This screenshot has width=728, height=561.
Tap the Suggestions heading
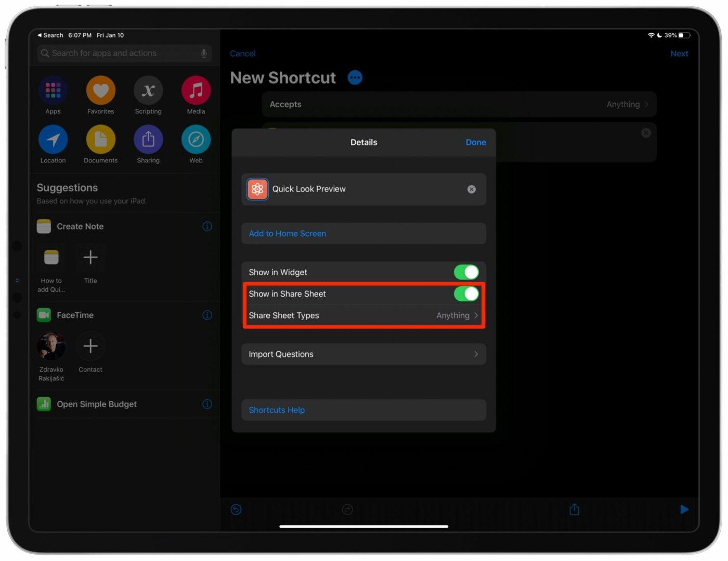[x=67, y=188]
